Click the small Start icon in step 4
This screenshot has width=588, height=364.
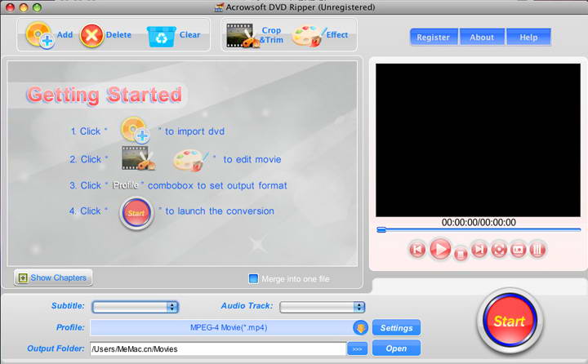[136, 213]
